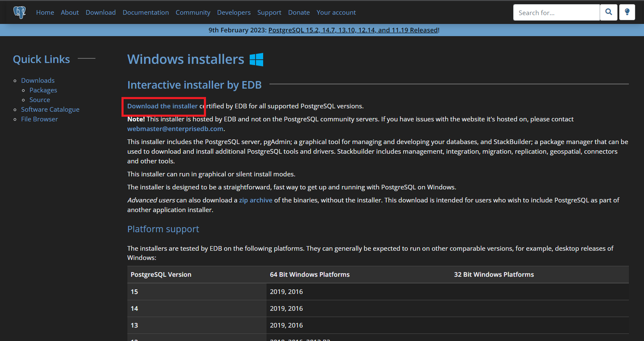Viewport: 644px width, 341px height.
Task: Open the Documentation page
Action: [145, 12]
